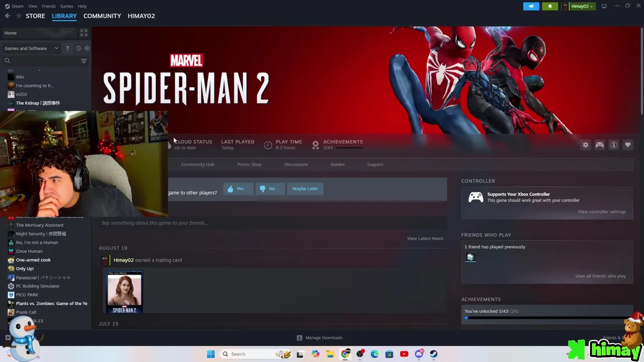Select 'Only Up!' in library list

pyautogui.click(x=25, y=268)
